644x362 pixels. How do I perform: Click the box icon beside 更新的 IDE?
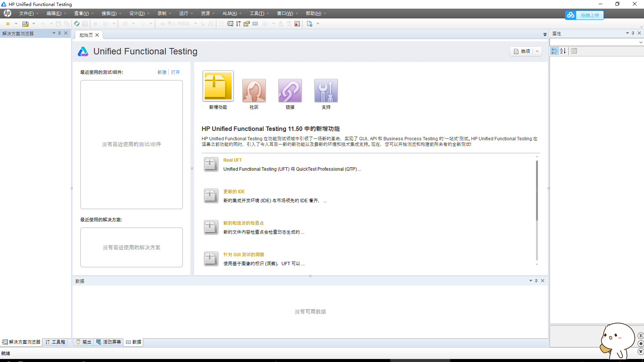pyautogui.click(x=211, y=195)
